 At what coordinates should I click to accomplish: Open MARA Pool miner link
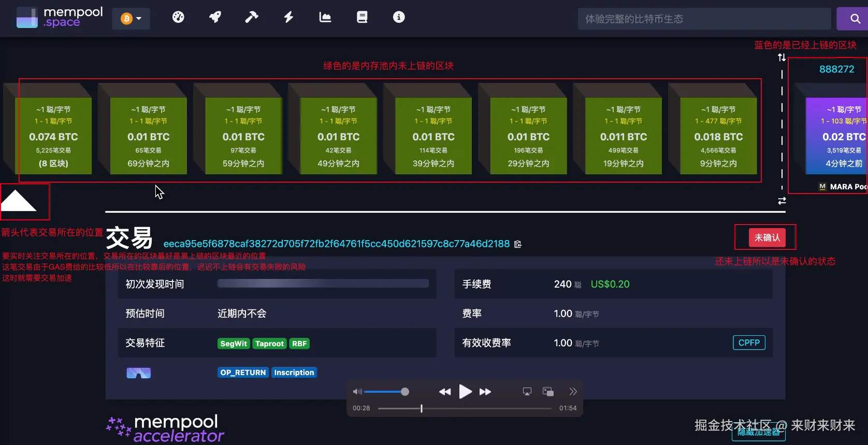[x=843, y=187]
